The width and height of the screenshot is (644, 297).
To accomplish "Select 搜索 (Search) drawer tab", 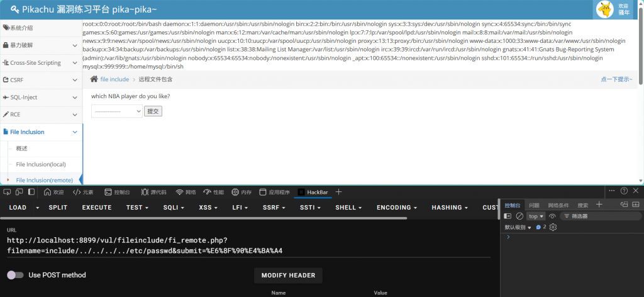I will pos(583,205).
